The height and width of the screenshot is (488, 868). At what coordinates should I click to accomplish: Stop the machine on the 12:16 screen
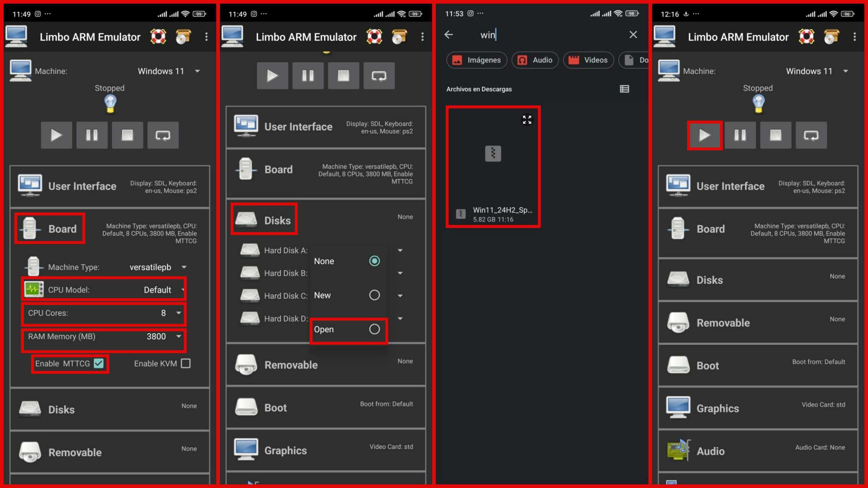(x=776, y=135)
